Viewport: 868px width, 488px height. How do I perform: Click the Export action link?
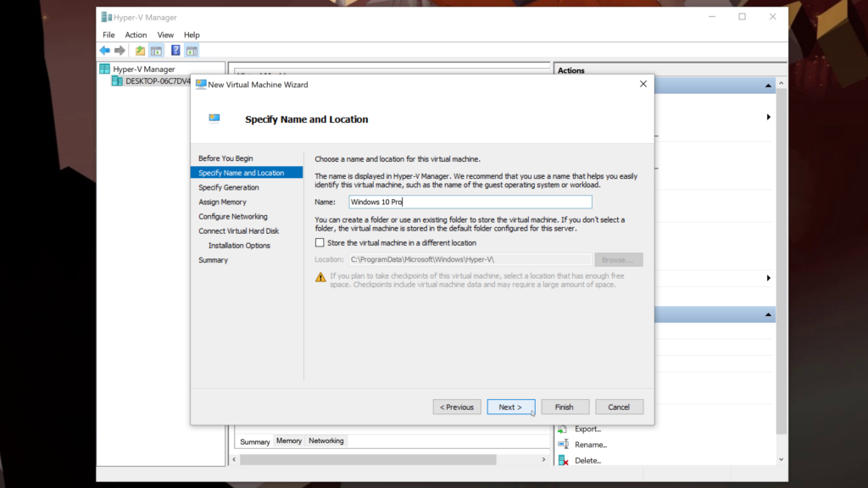click(588, 429)
